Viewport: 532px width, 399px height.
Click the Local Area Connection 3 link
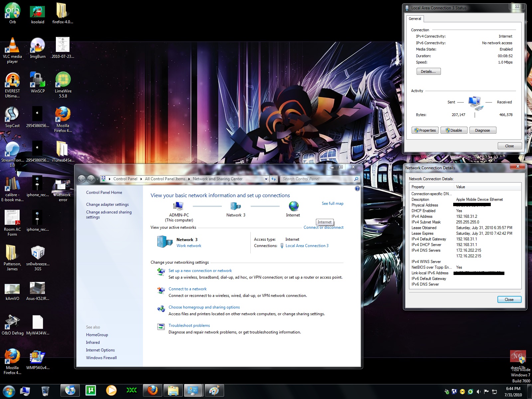(307, 246)
